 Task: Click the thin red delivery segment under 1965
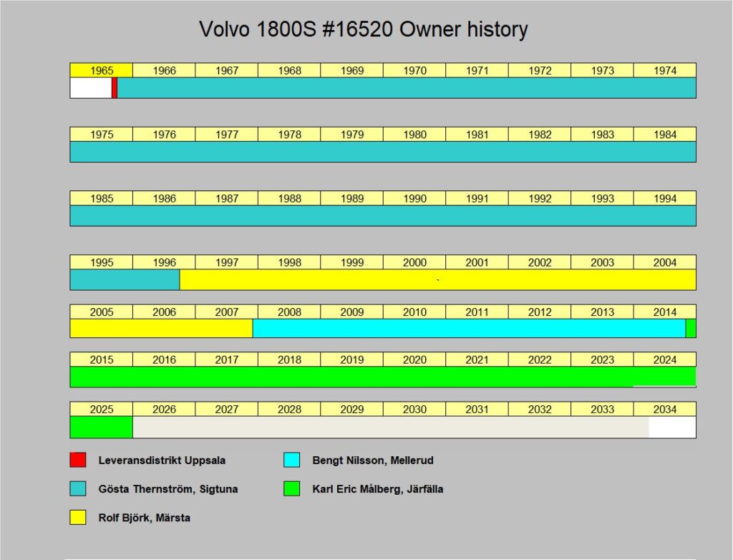coord(115,87)
